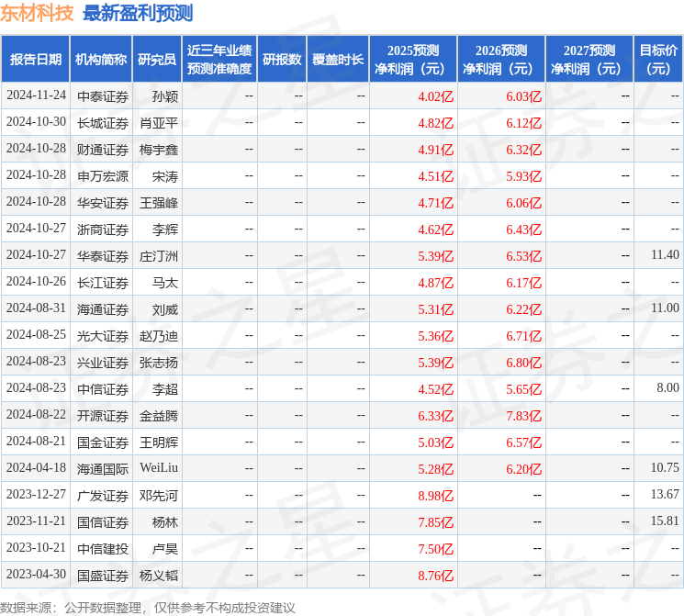684x616 pixels.
Task: Click the 国信证券 institution cell
Action: tap(103, 522)
